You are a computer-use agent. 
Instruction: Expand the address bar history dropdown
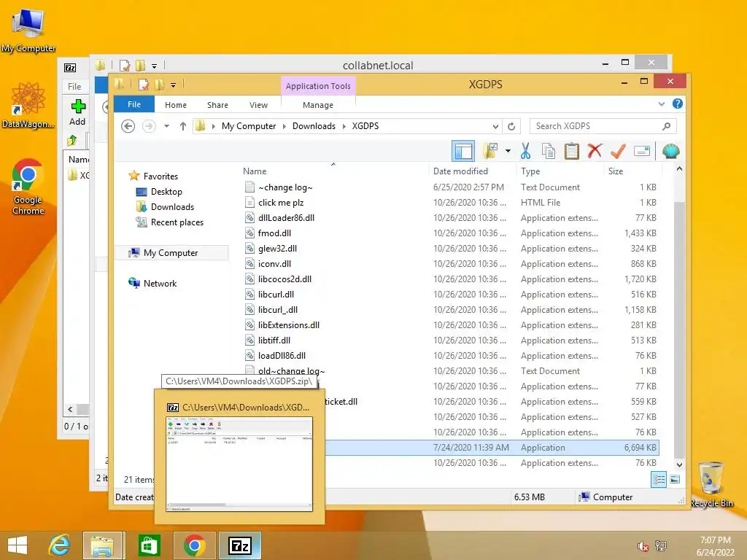pos(495,126)
